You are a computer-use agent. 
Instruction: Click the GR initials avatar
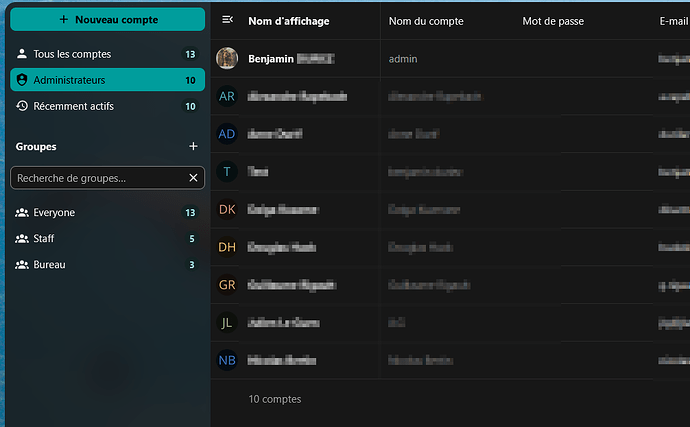(227, 285)
